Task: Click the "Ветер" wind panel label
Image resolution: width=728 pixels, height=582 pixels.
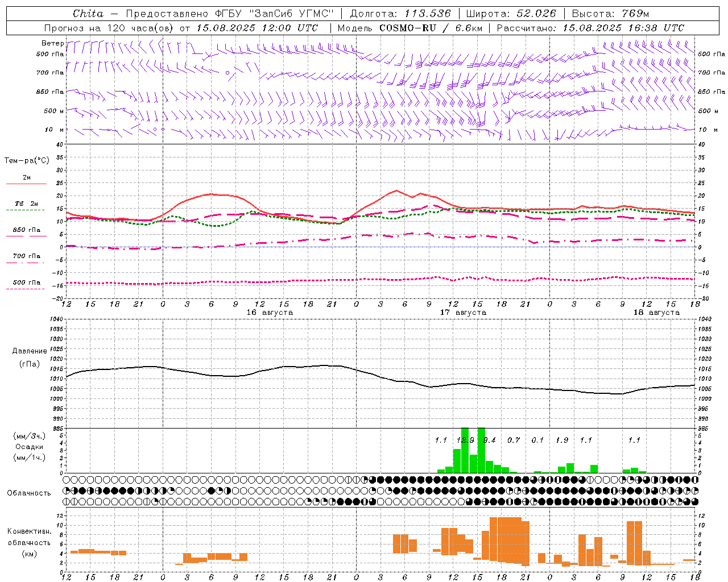Action: coord(52,43)
